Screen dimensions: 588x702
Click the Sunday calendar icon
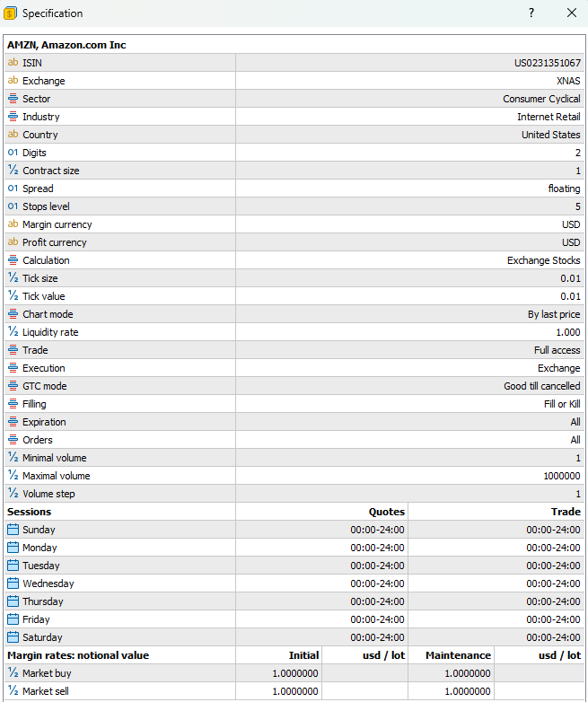[x=13, y=529]
